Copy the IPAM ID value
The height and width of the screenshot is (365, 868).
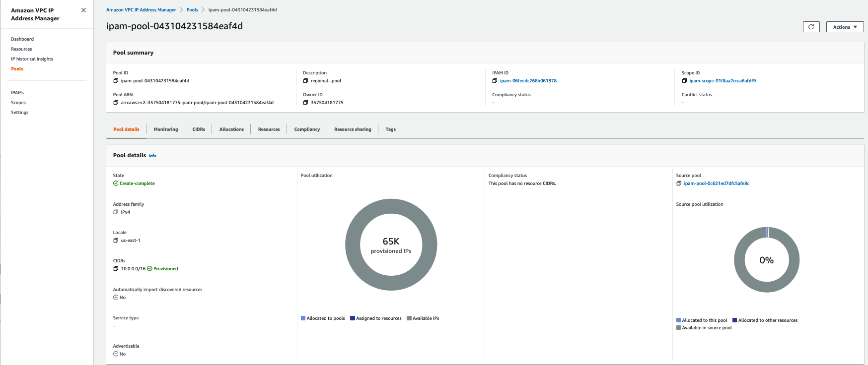495,81
